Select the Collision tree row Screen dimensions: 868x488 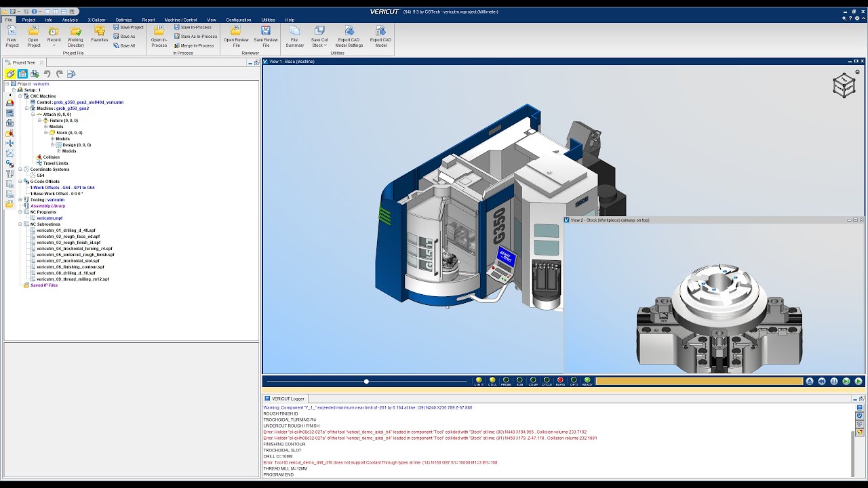[x=48, y=157]
